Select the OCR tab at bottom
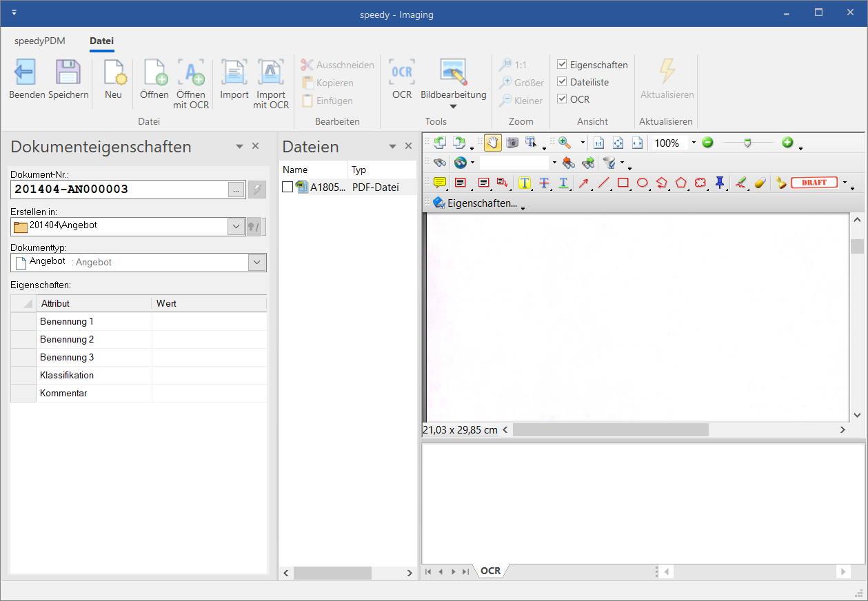This screenshot has height=601, width=868. 491,571
